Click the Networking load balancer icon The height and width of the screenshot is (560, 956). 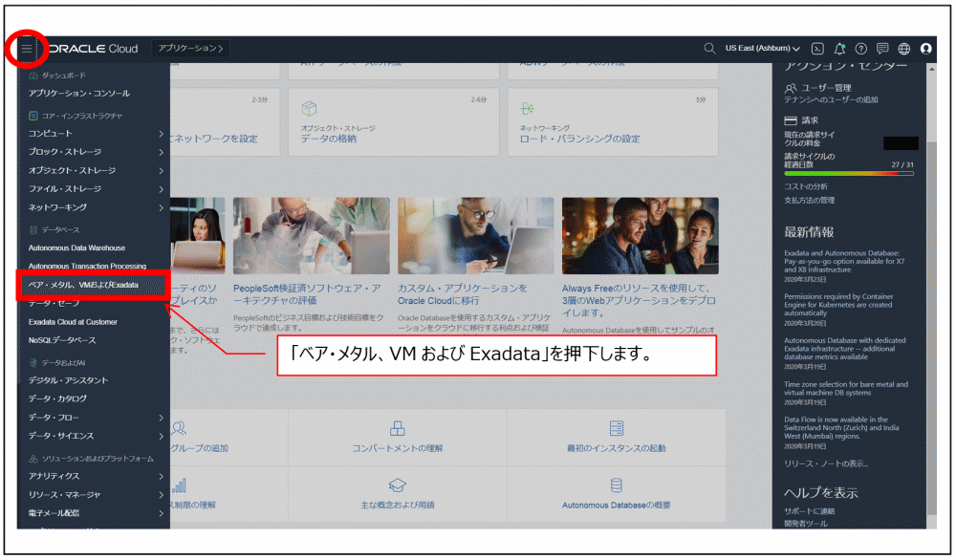[528, 109]
